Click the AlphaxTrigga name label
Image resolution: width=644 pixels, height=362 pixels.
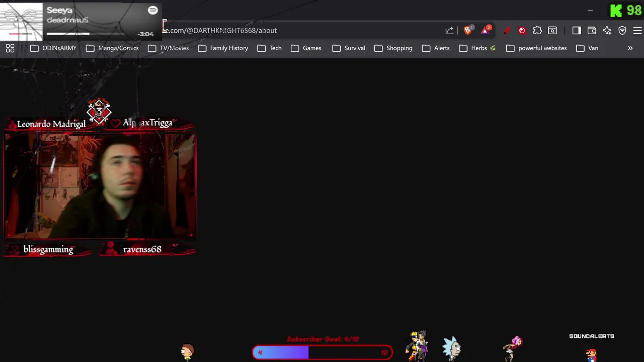pos(147,123)
